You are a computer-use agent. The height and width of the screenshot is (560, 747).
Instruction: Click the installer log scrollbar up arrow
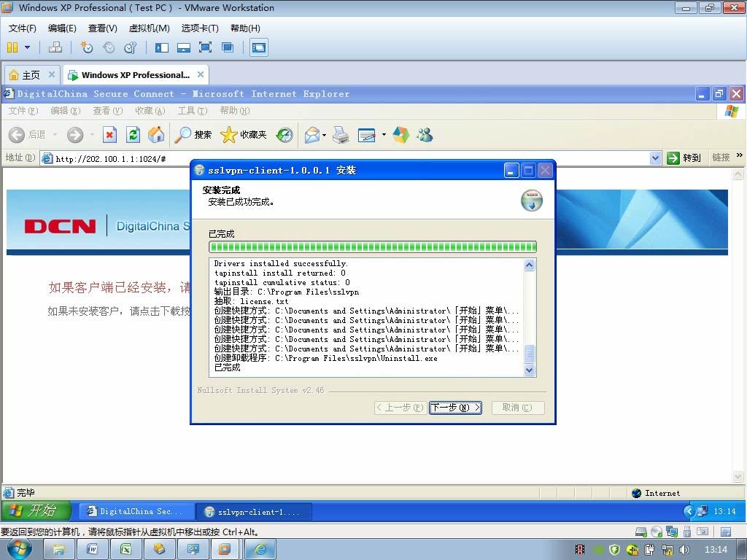tap(529, 265)
